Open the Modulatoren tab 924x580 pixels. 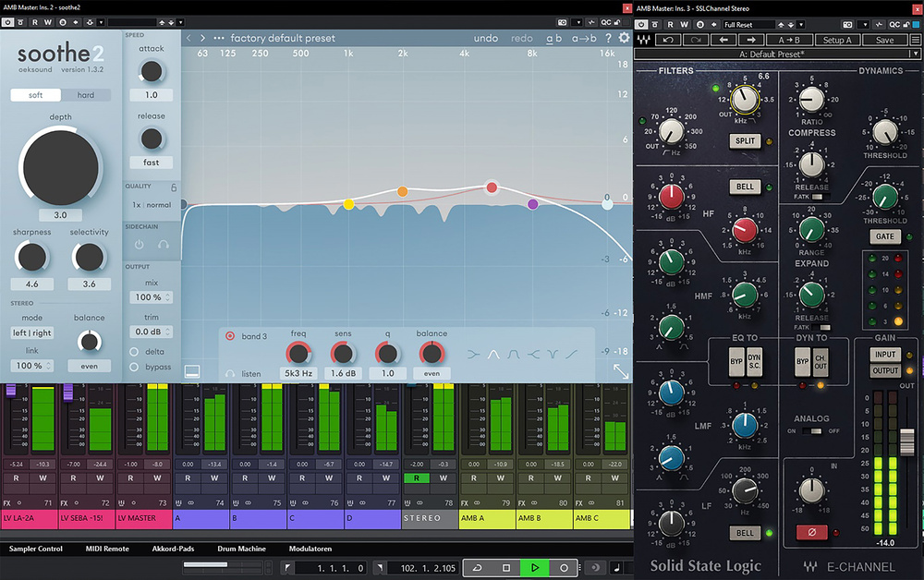click(310, 549)
